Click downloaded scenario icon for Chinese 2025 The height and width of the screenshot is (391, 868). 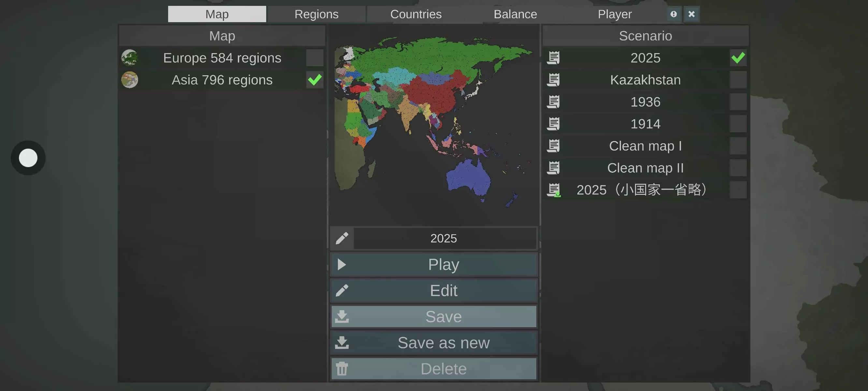pyautogui.click(x=553, y=190)
